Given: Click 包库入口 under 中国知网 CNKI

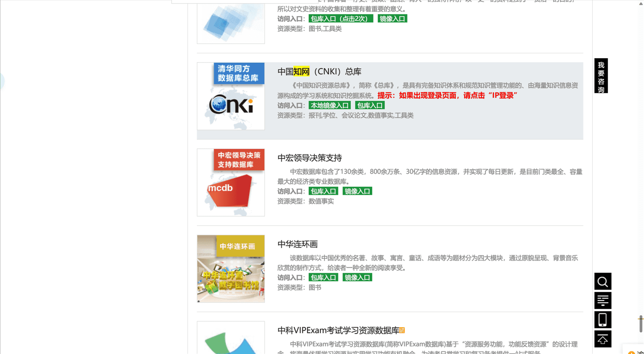Looking at the screenshot, I should pos(370,105).
